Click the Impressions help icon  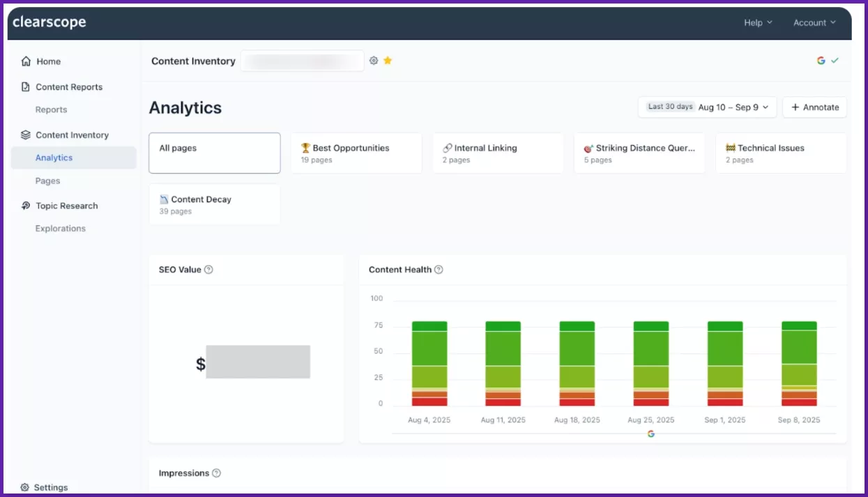point(216,473)
